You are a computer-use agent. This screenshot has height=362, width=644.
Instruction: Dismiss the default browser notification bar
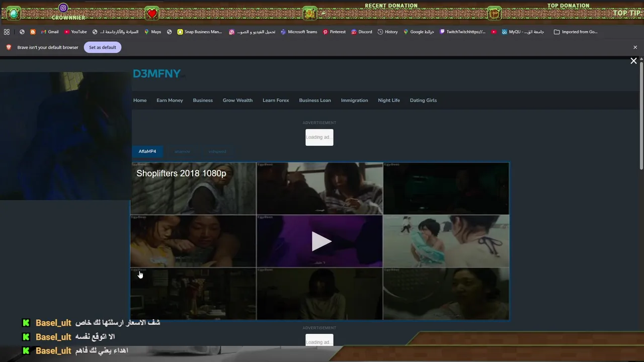(x=635, y=47)
